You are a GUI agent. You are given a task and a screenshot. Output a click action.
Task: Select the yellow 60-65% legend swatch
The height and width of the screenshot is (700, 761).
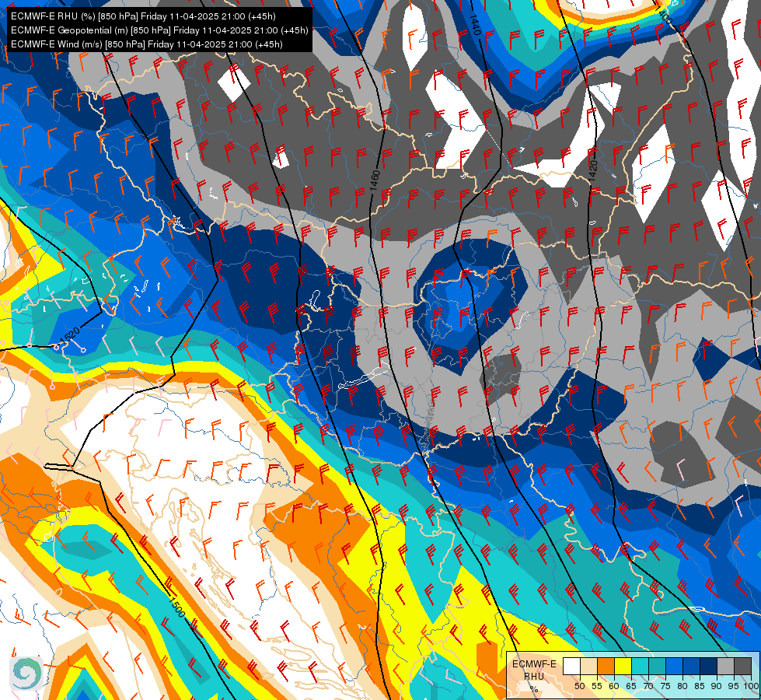623,666
